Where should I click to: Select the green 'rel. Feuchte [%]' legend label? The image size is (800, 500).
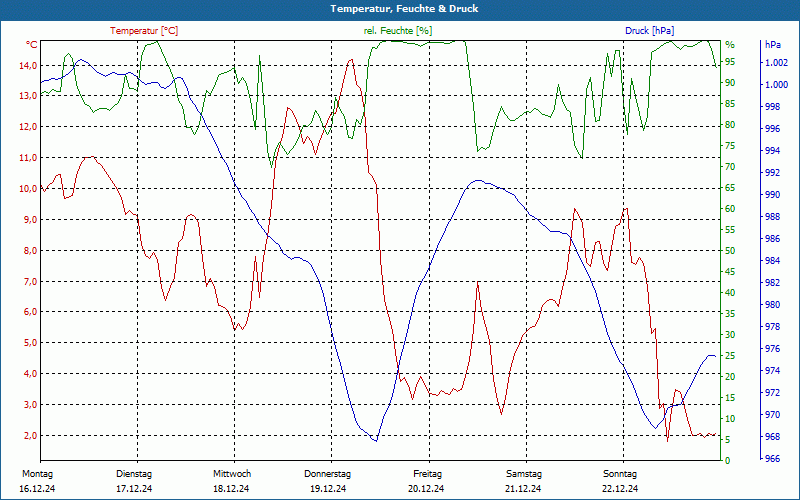click(x=397, y=31)
